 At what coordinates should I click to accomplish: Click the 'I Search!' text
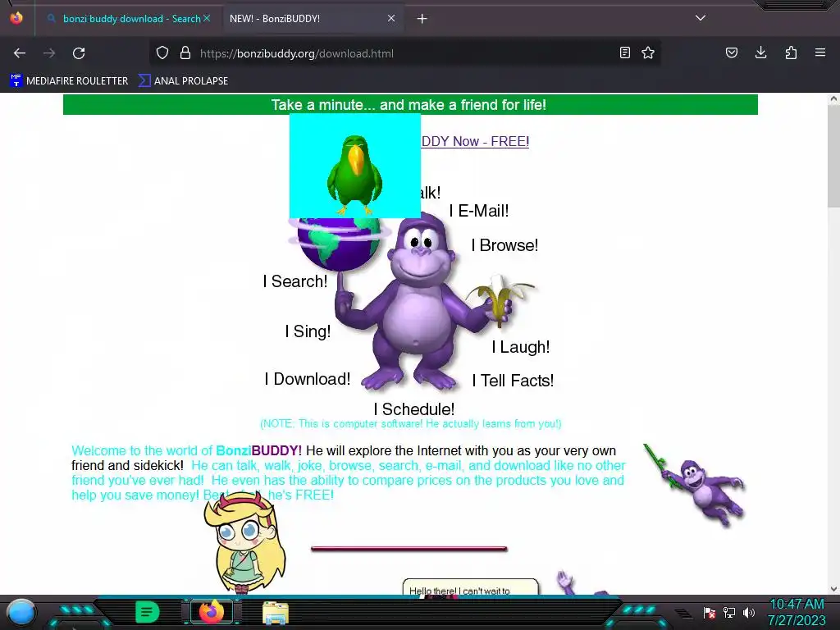[295, 281]
